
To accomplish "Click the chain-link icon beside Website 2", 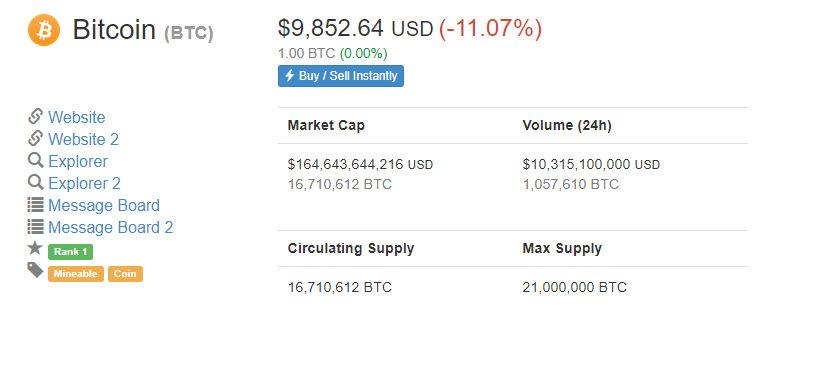I will point(35,138).
